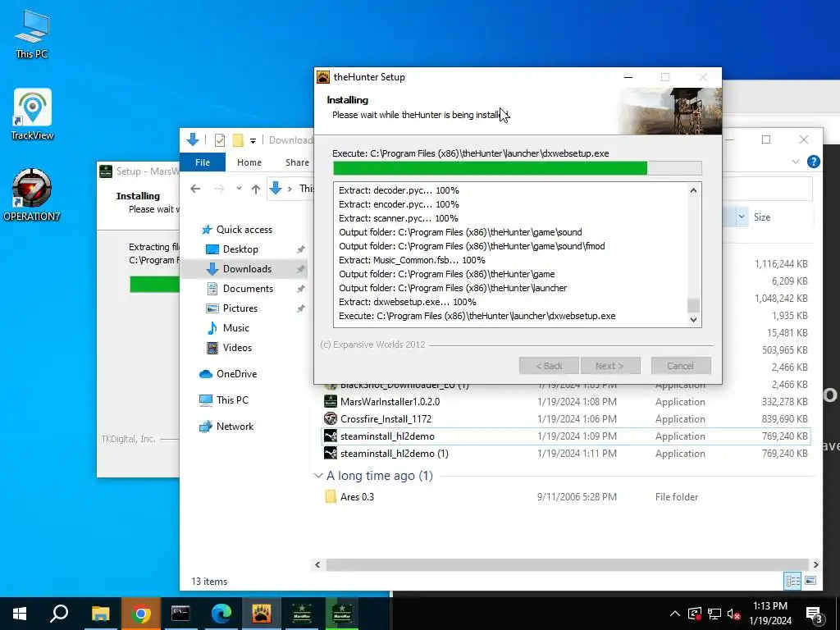
Task: Collapse the 'A long time ago' group
Action: click(318, 476)
